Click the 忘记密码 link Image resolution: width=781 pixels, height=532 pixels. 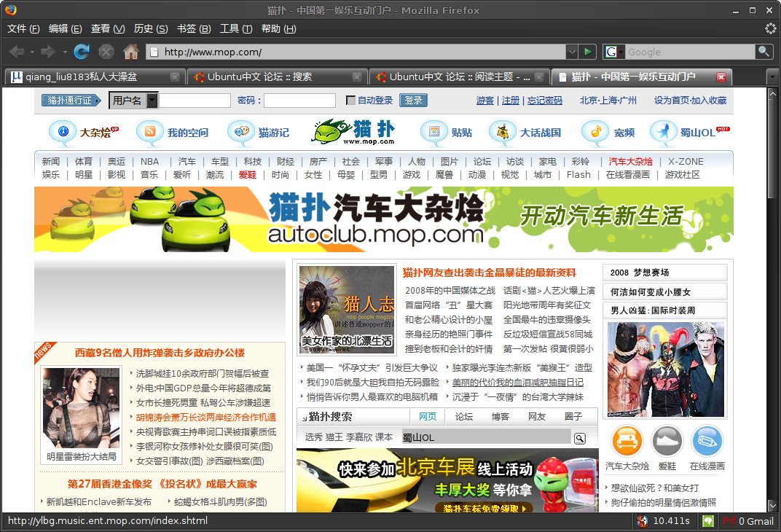(x=545, y=101)
